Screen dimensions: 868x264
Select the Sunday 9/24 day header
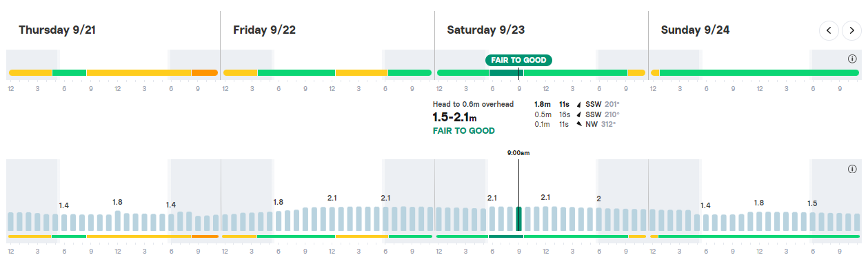(x=695, y=30)
